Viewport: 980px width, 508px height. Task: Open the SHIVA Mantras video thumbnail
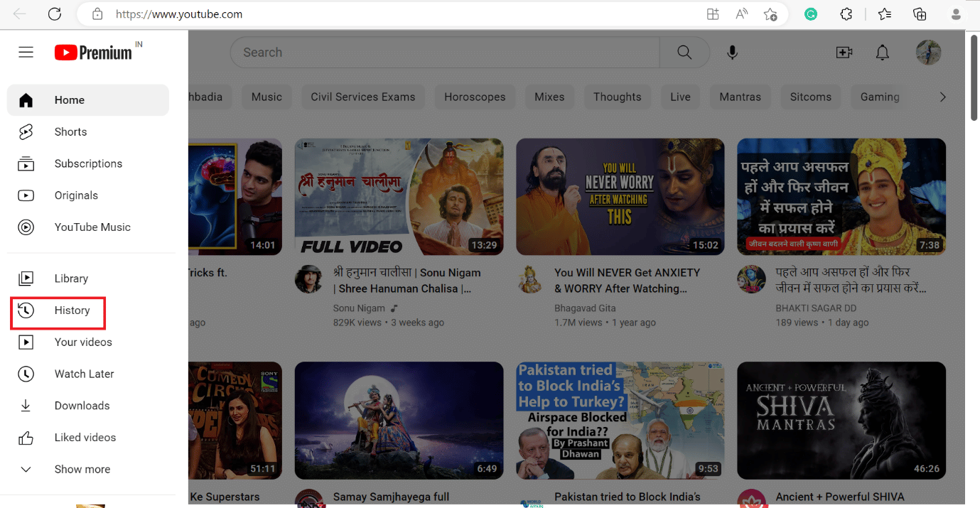pos(841,420)
